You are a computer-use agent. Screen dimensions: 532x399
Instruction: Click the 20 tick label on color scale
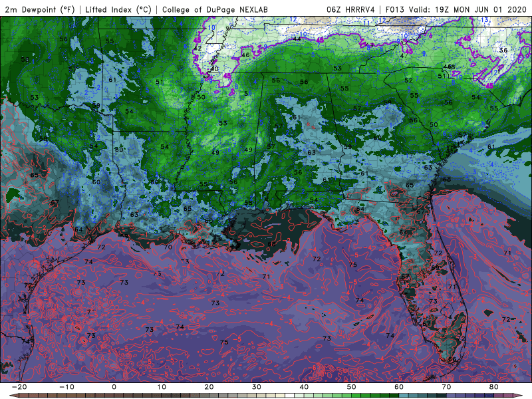click(209, 387)
